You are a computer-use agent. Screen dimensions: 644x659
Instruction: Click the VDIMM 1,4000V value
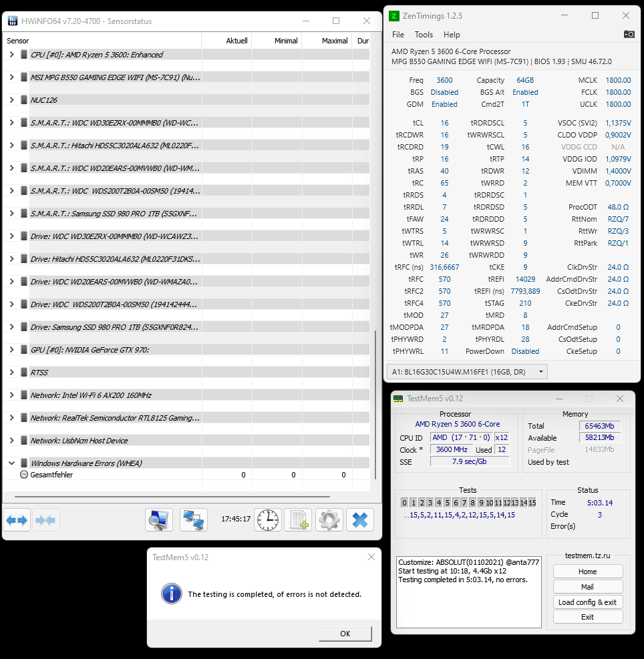618,171
